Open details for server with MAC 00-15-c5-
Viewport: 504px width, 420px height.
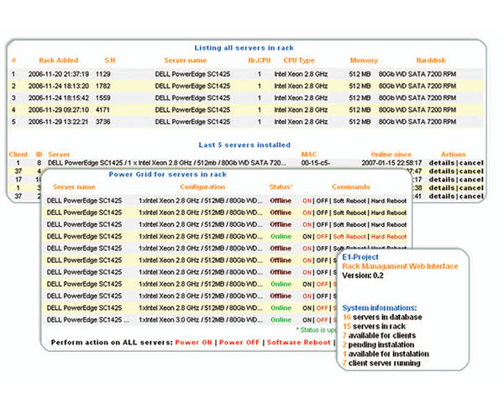tap(442, 163)
